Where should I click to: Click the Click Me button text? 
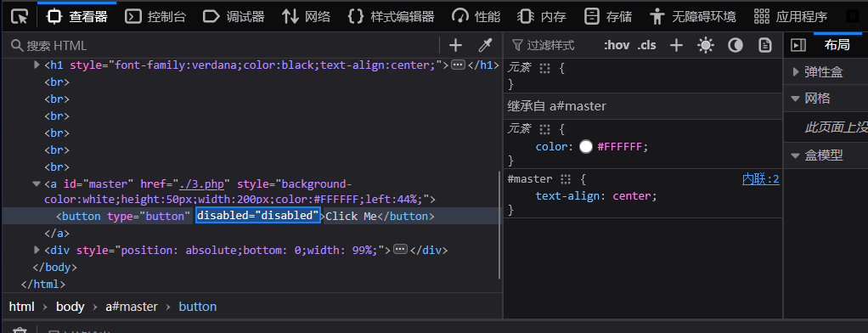coord(351,216)
